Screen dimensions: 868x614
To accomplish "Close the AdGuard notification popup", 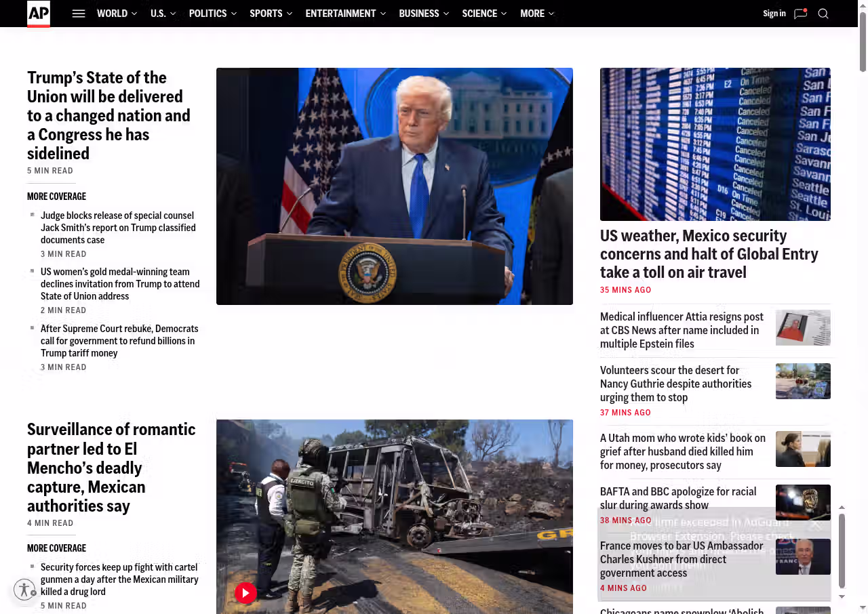I will click(816, 524).
